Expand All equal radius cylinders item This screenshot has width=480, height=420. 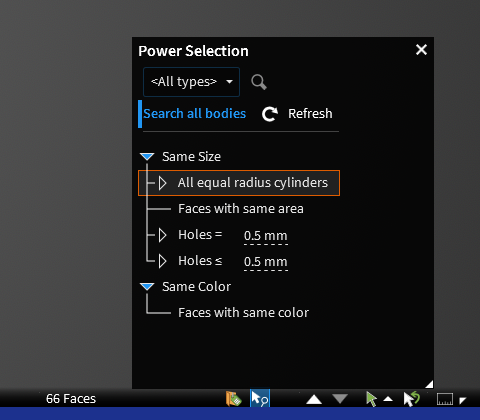(162, 183)
